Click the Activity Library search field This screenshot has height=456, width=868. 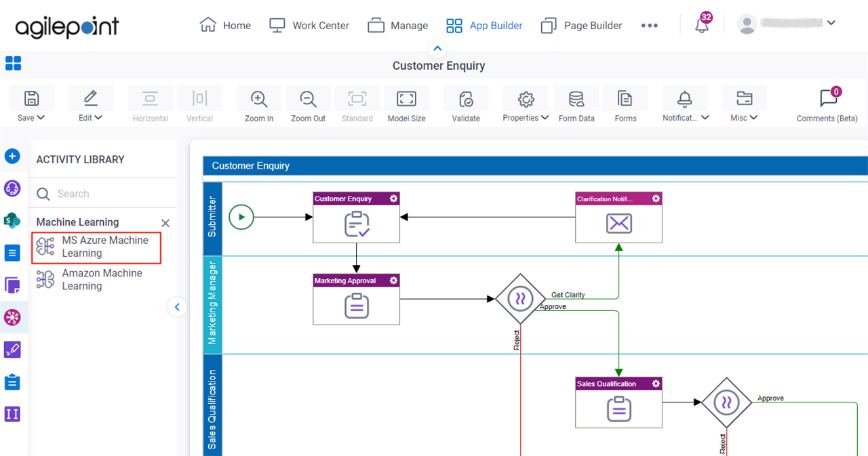pos(103,194)
